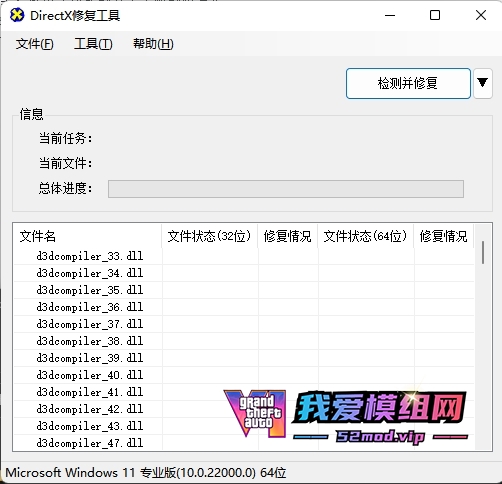The image size is (502, 484).
Task: Maximize the DirectX修复工具 window
Action: click(435, 15)
